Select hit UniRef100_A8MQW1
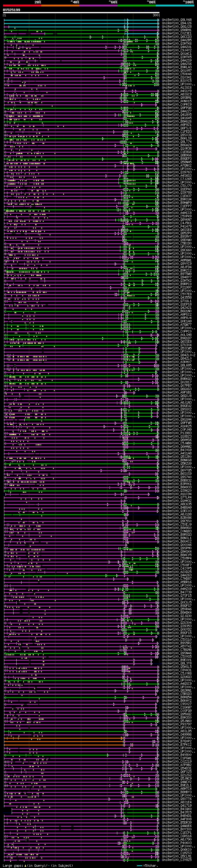The width and height of the screenshot is (197, 868). tap(177, 260)
